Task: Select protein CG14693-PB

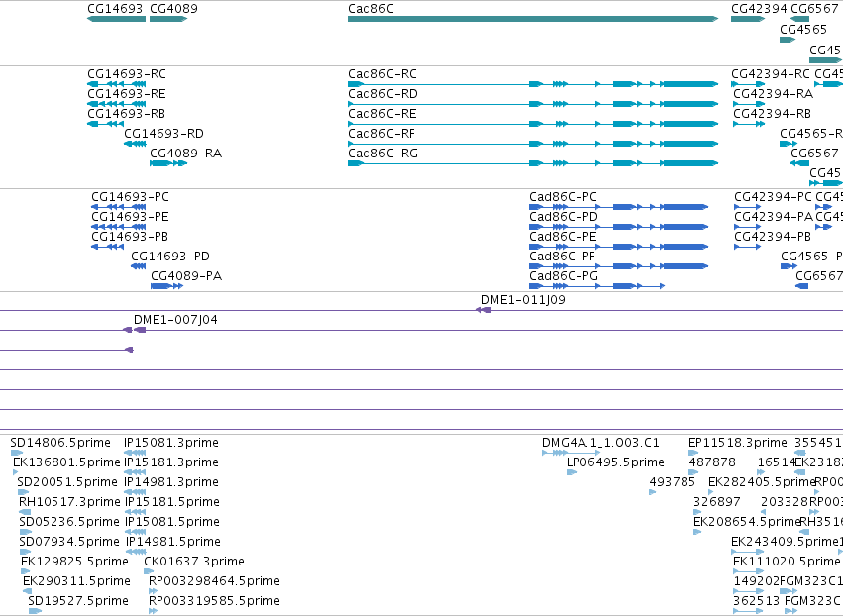Action: click(x=108, y=247)
